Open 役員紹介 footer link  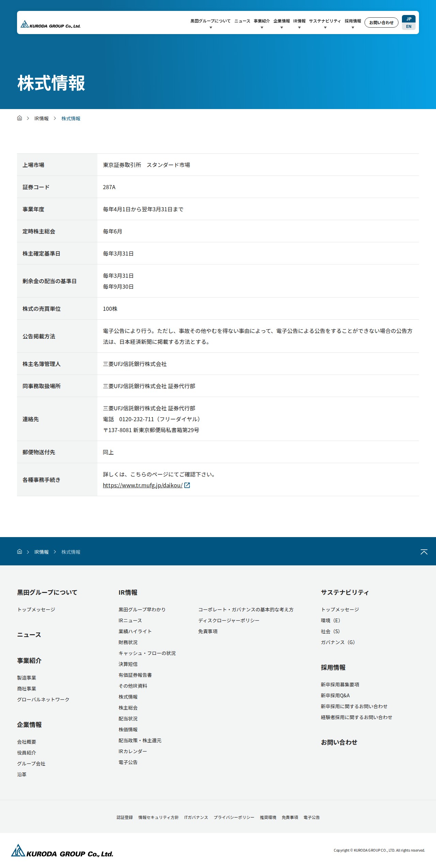pos(27,753)
